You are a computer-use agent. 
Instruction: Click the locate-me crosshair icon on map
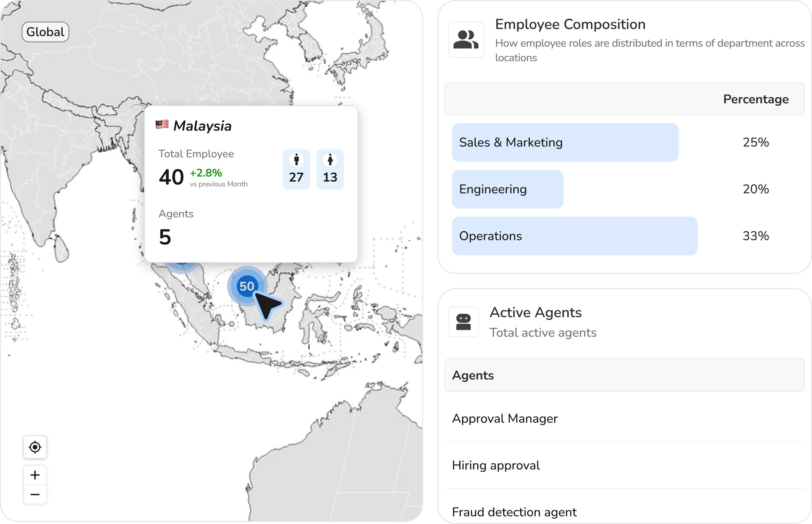click(35, 447)
